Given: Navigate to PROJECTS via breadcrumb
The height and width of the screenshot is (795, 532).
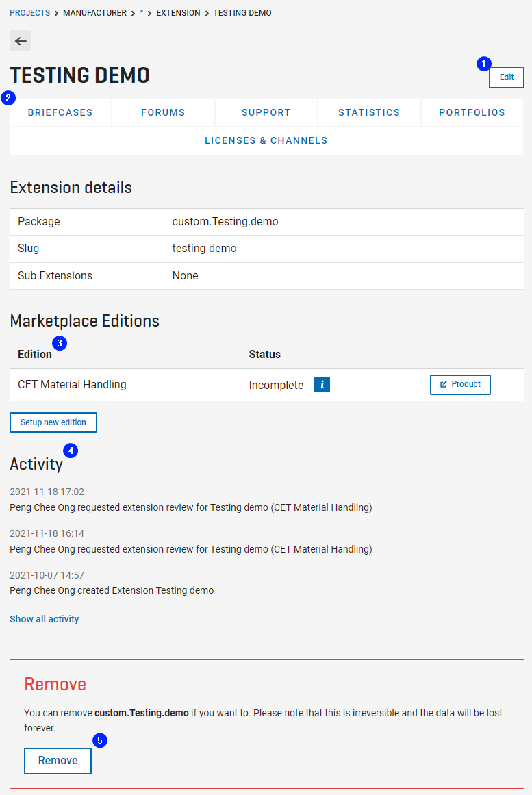Looking at the screenshot, I should [29, 12].
